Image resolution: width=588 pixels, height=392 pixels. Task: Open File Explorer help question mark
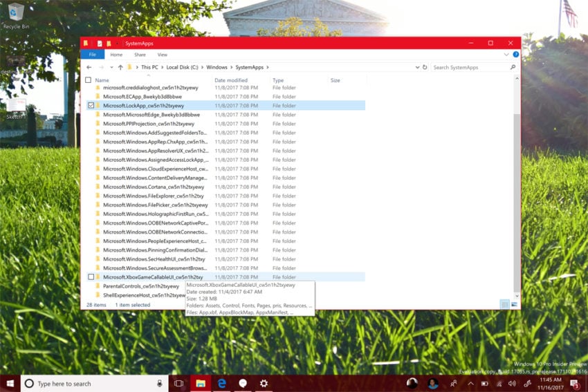point(515,55)
